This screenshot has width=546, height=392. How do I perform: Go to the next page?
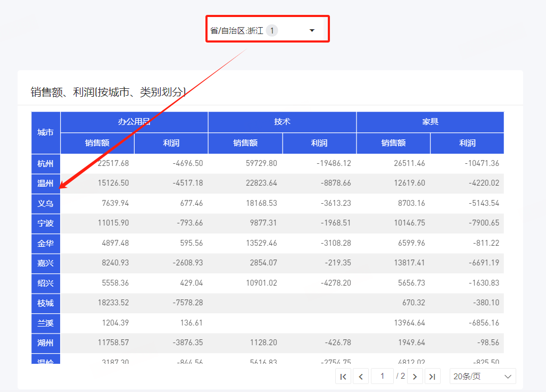point(415,377)
